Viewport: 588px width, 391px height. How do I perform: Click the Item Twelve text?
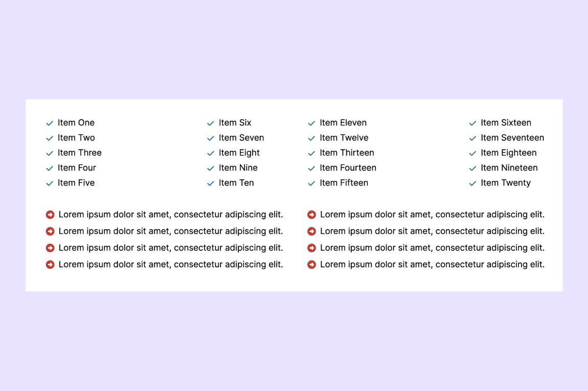click(344, 137)
